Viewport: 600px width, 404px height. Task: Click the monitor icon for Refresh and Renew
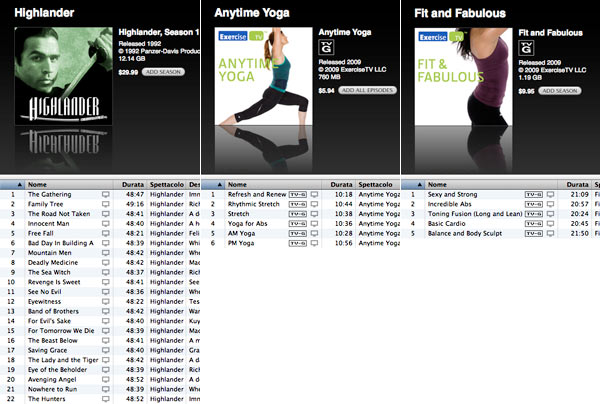click(x=314, y=194)
